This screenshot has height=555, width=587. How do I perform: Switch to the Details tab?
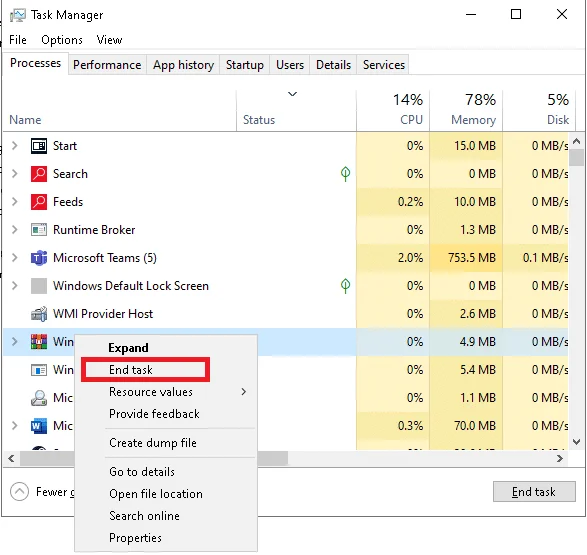point(333,65)
